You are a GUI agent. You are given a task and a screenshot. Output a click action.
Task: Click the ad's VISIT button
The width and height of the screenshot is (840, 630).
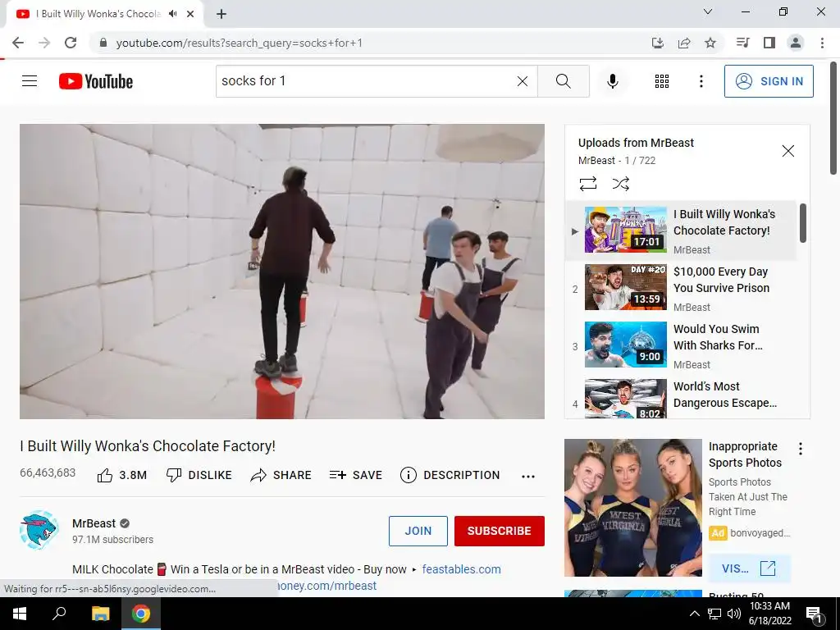tap(749, 568)
